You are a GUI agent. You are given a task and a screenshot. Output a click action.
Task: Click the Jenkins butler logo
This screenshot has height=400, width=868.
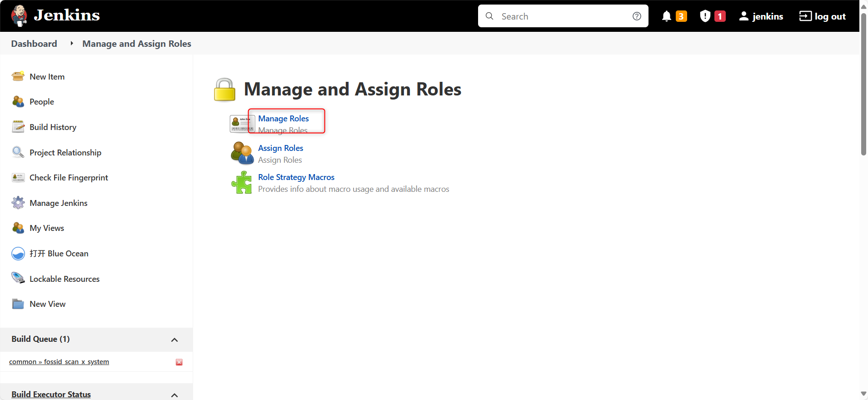19,16
